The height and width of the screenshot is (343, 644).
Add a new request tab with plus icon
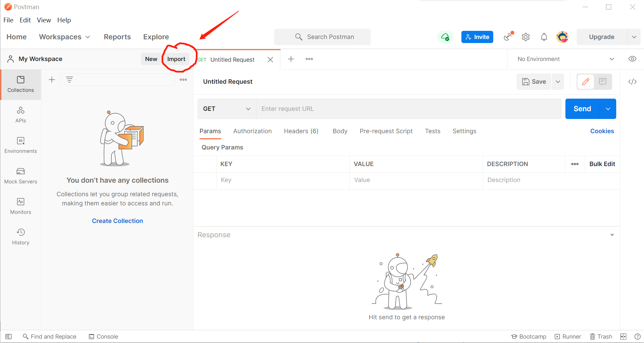pos(291,59)
